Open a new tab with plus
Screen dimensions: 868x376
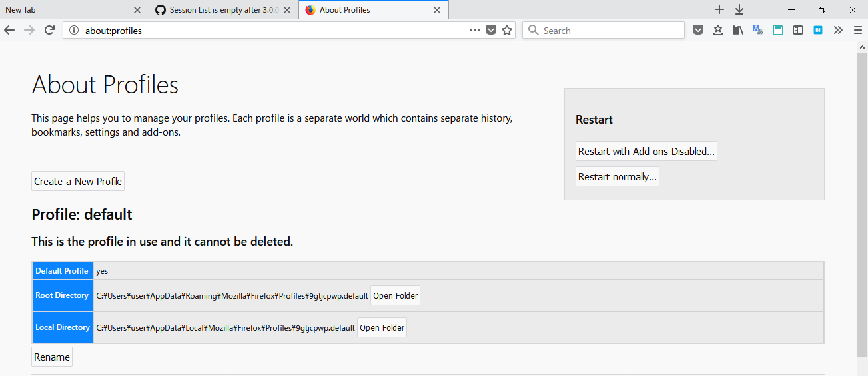pos(719,9)
